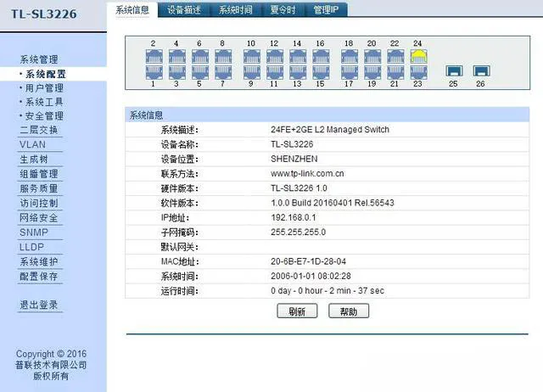Open 服务质量 sidebar menu
543x392 pixels.
click(x=39, y=188)
